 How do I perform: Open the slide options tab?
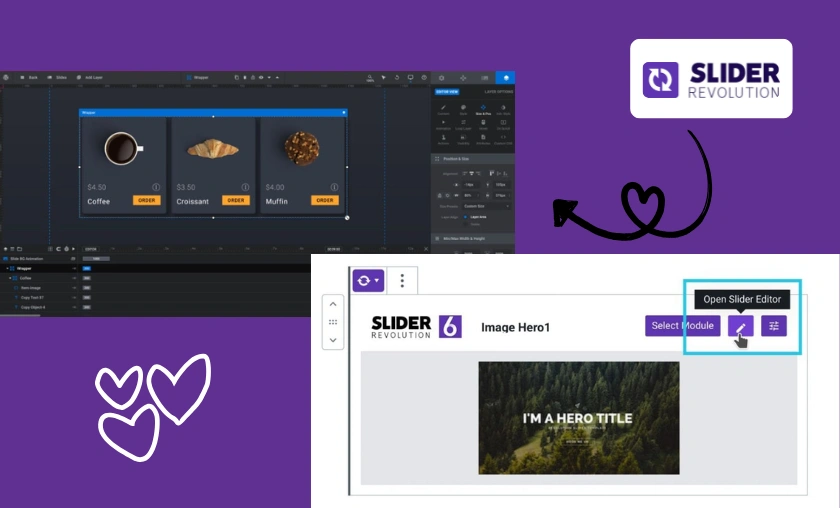pyautogui.click(x=484, y=78)
